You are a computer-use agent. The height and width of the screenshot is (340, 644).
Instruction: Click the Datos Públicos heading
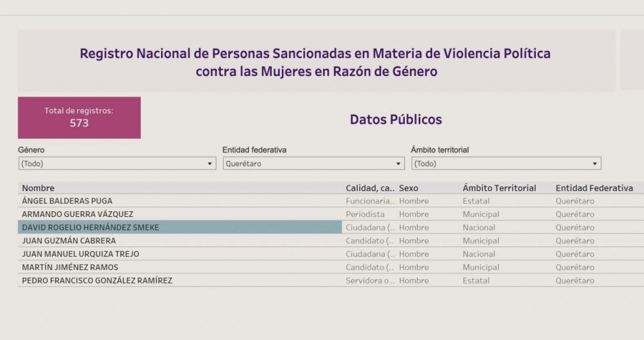coord(396,119)
